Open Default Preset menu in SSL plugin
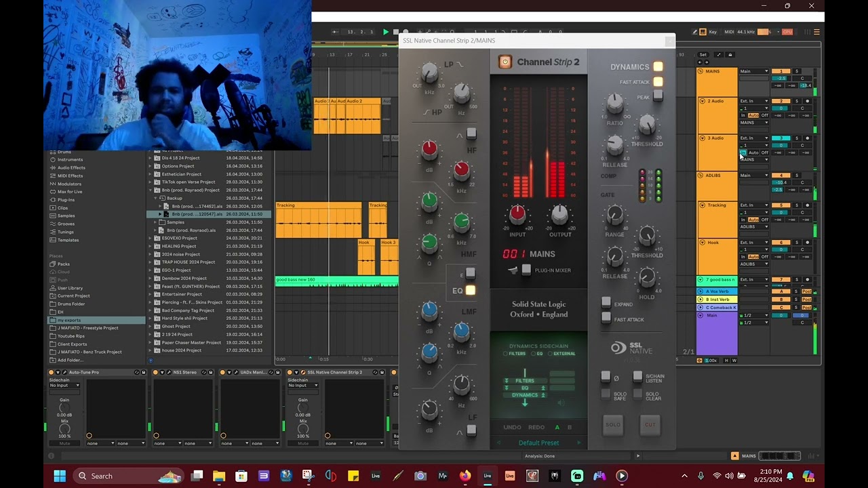 tap(538, 443)
